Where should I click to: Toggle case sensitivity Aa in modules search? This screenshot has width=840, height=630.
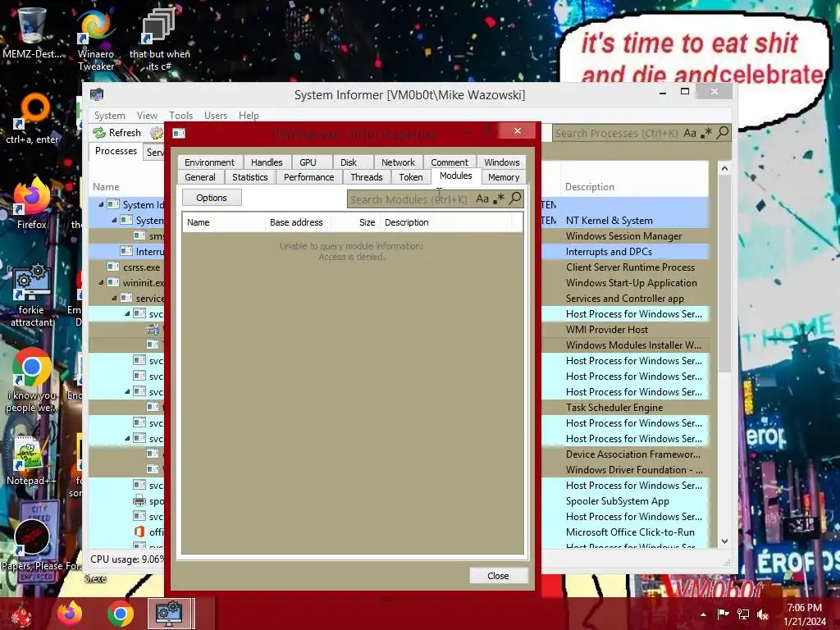[482, 199]
